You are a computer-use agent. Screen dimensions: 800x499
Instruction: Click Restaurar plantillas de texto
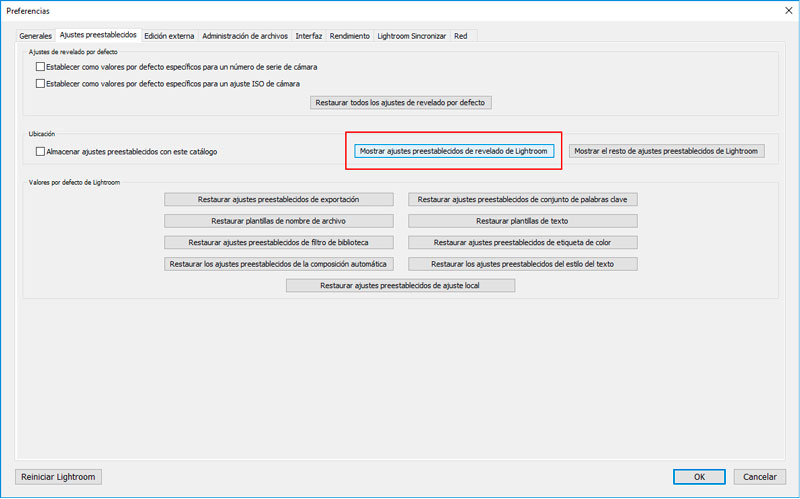tap(522, 221)
